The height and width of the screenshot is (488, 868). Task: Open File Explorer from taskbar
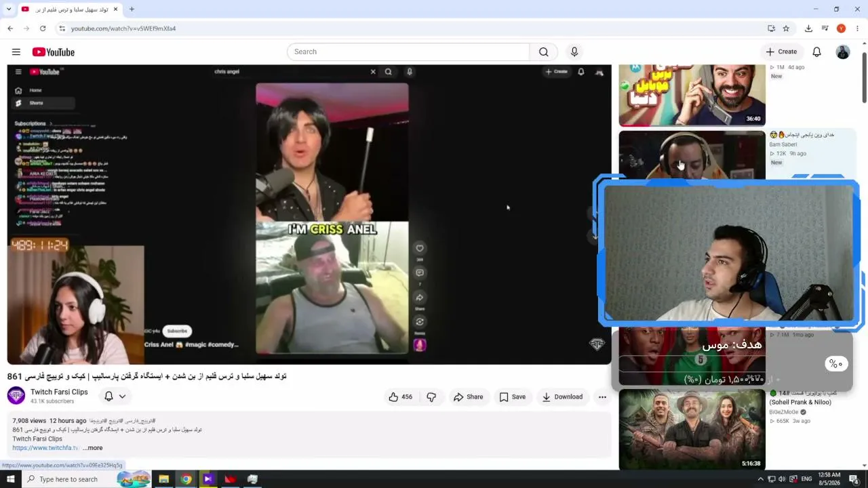coord(163,479)
